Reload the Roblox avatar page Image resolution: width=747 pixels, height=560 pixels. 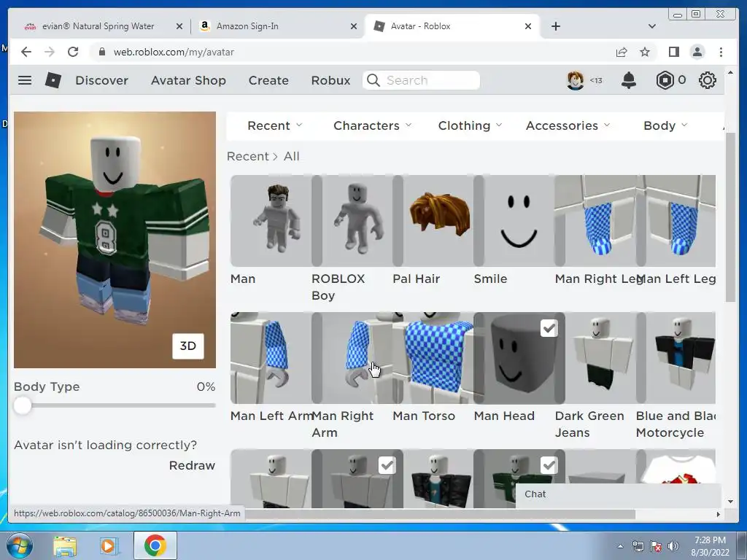click(x=73, y=52)
